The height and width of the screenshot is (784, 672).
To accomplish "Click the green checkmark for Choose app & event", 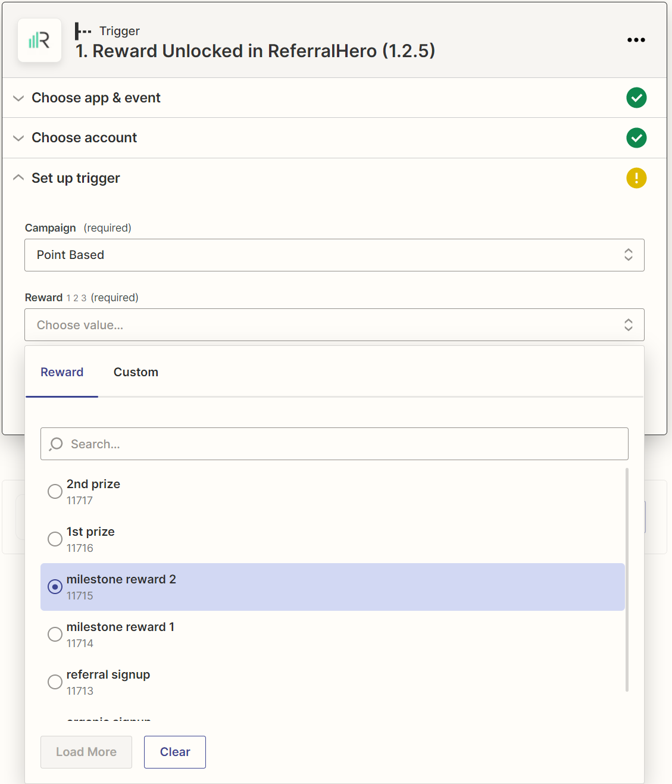I will (636, 98).
